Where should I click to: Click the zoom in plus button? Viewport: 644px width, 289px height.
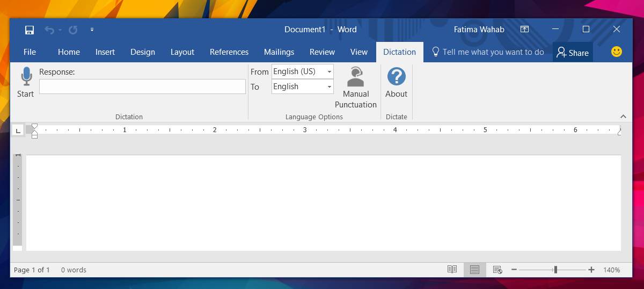click(x=591, y=270)
